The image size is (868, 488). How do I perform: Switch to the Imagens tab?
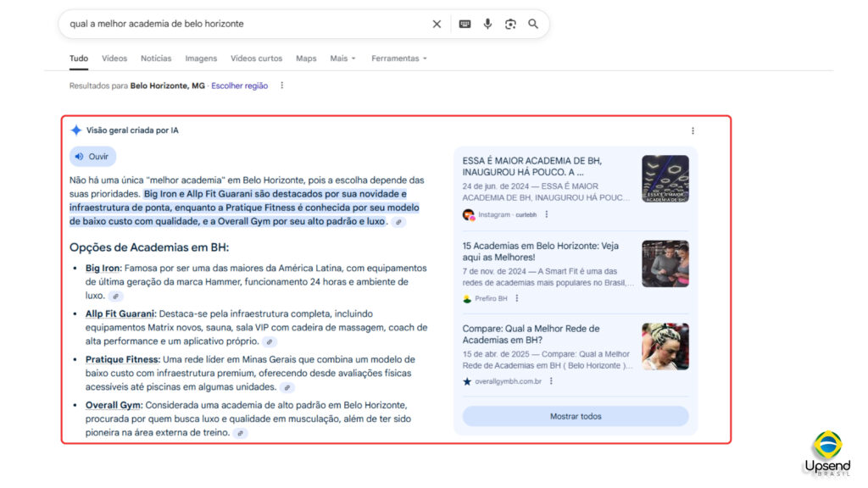point(201,58)
